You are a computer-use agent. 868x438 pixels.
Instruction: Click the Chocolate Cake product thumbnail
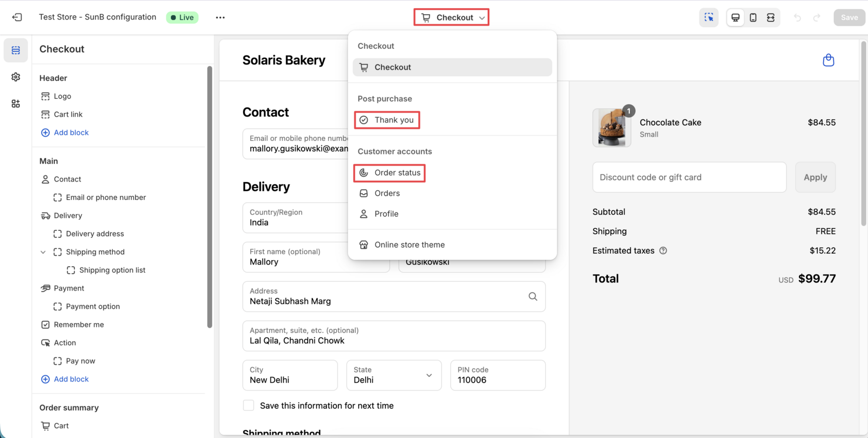612,128
